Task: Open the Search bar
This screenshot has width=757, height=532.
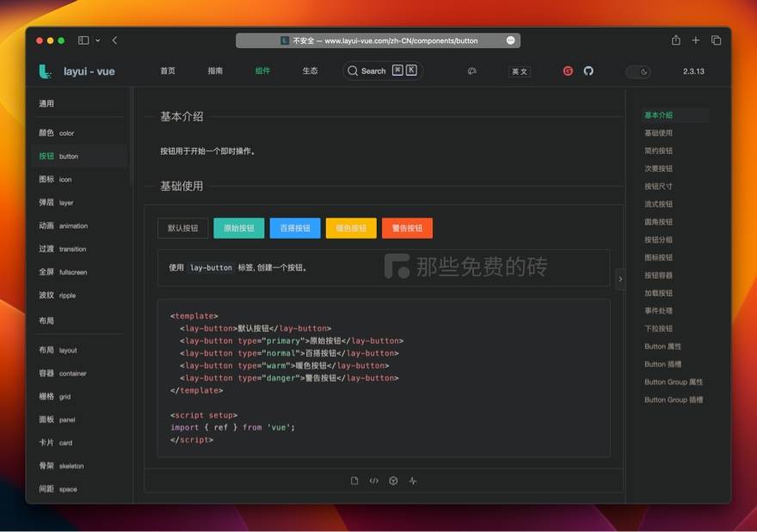Action: click(381, 71)
